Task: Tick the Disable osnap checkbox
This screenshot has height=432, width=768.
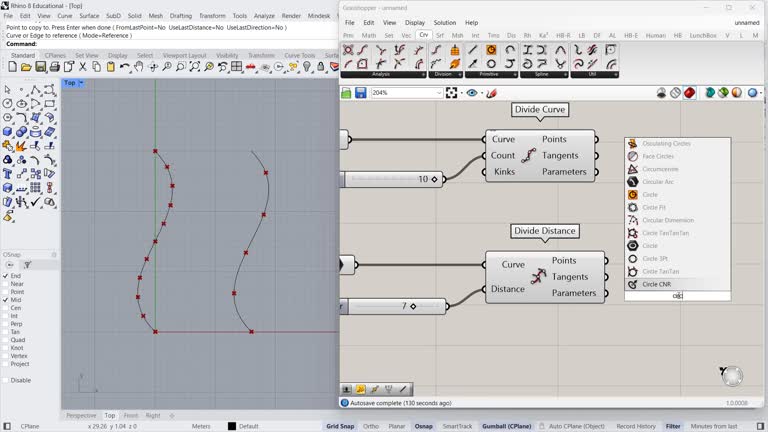Action: [6, 380]
